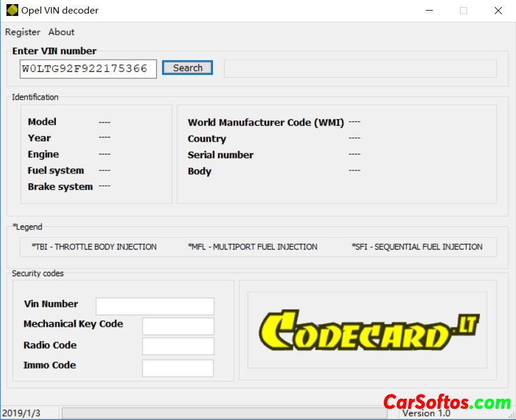Focus the Enter VIN number text box

[x=88, y=69]
